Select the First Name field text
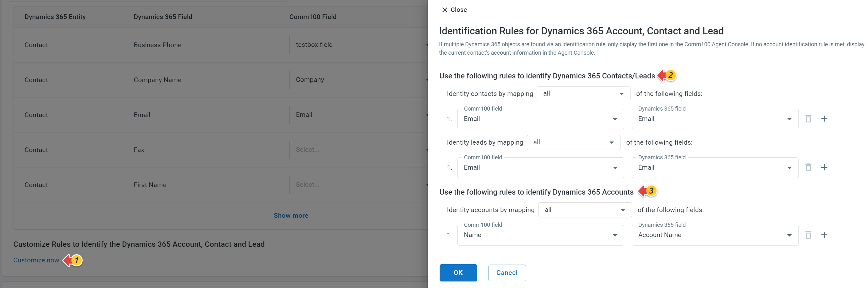The image size is (868, 288). 150,185
